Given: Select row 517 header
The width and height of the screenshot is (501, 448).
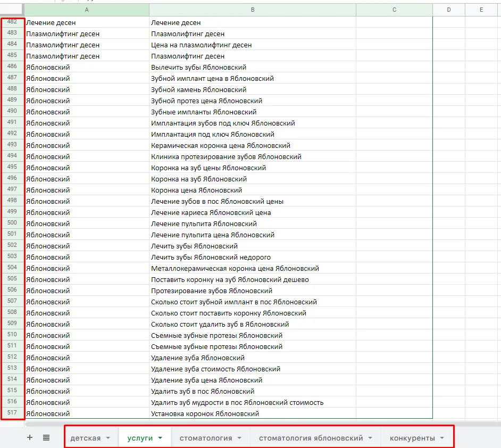Looking at the screenshot, I should (12, 412).
